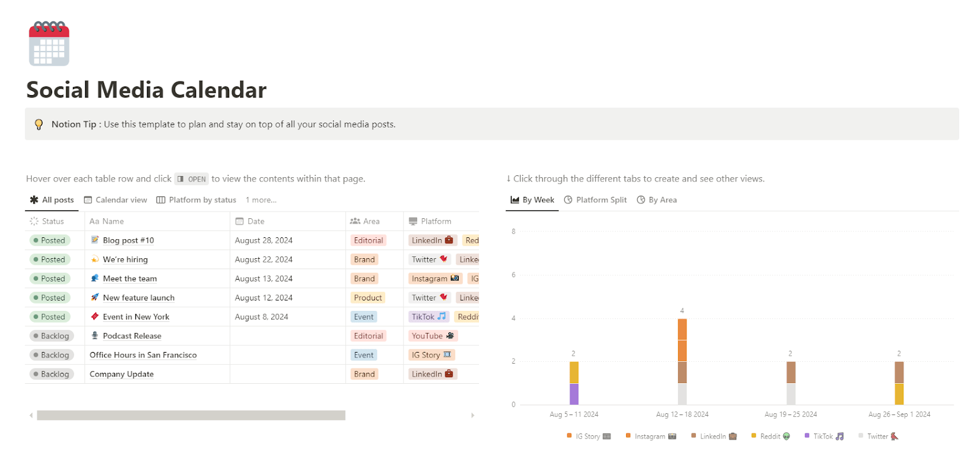Viewport: 980px width, 466px height.
Task: Click the lightbulb Notion Tip icon
Action: [39, 124]
